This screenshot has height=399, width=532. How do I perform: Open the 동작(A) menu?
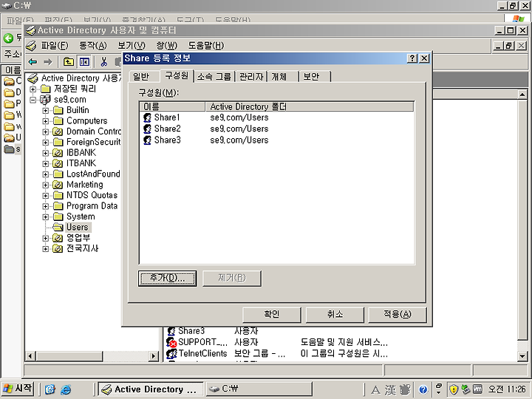point(92,46)
